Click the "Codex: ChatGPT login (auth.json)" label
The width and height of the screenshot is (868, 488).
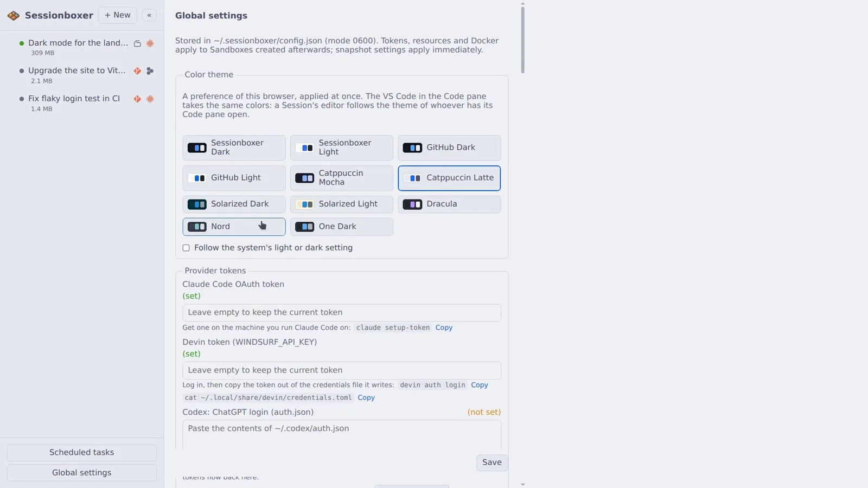coord(248,412)
